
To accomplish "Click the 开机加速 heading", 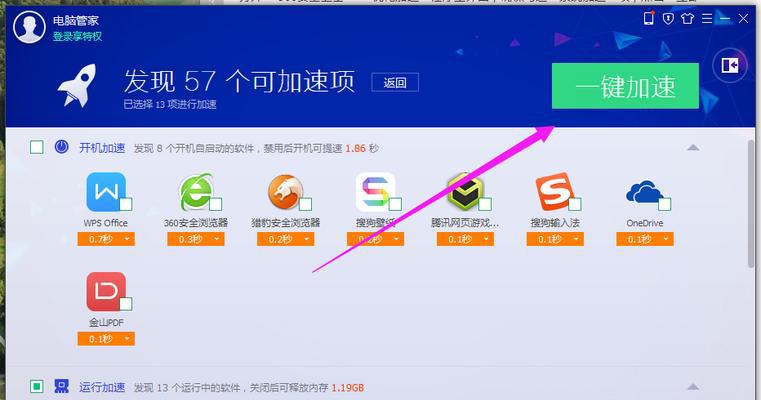I will point(102,148).
